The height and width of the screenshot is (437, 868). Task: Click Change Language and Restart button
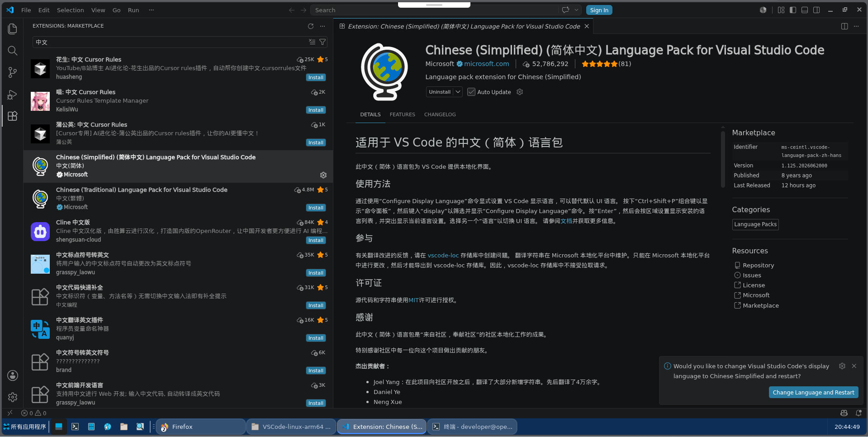click(x=813, y=392)
